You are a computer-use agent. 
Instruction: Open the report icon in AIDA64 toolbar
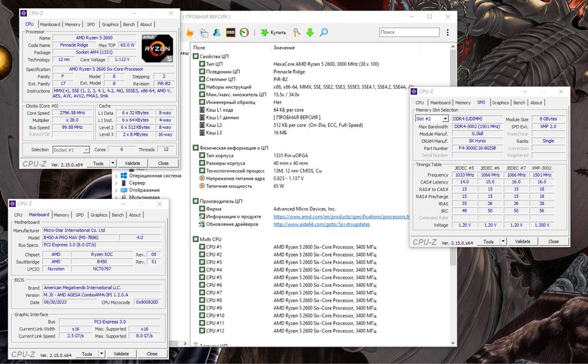pos(203,32)
